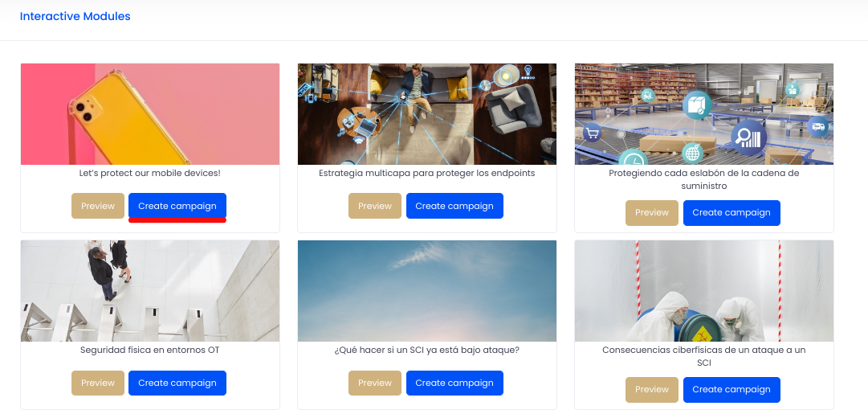Viewport: 868px width, 410px height.
Task: Click the title "Let's protect our mobile devices!"
Action: 150,173
